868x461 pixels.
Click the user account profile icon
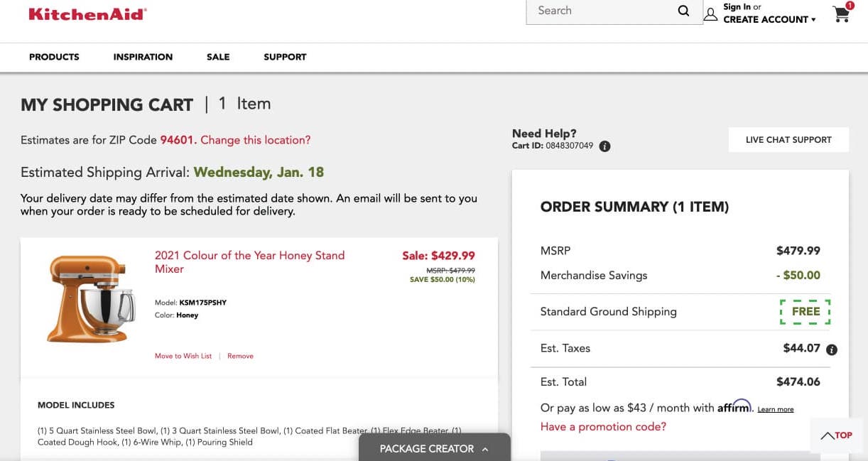point(710,14)
